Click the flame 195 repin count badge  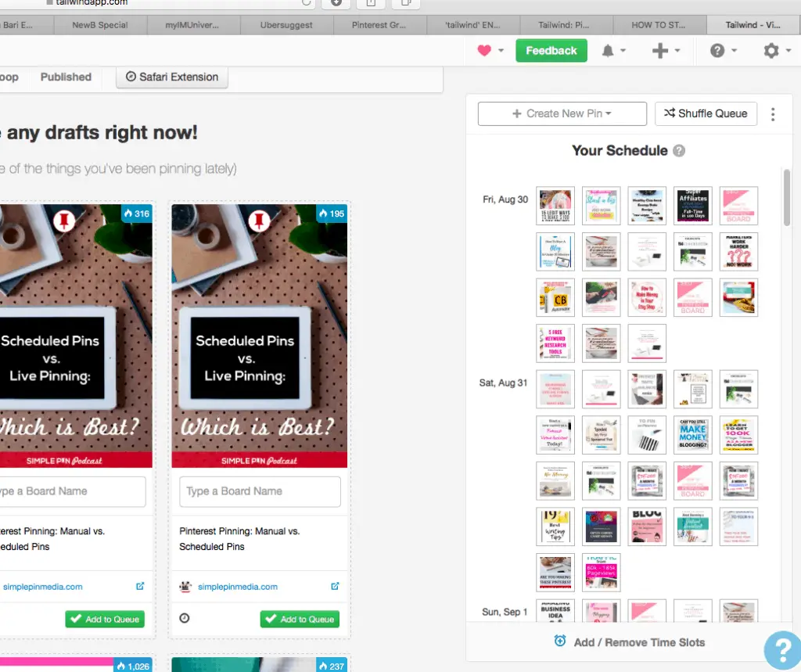click(332, 214)
